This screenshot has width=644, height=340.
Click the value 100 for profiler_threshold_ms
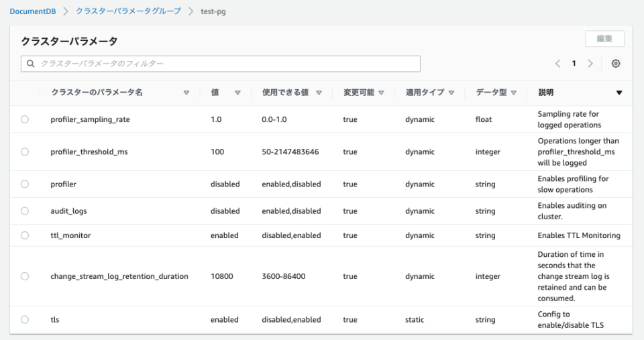pos(217,152)
